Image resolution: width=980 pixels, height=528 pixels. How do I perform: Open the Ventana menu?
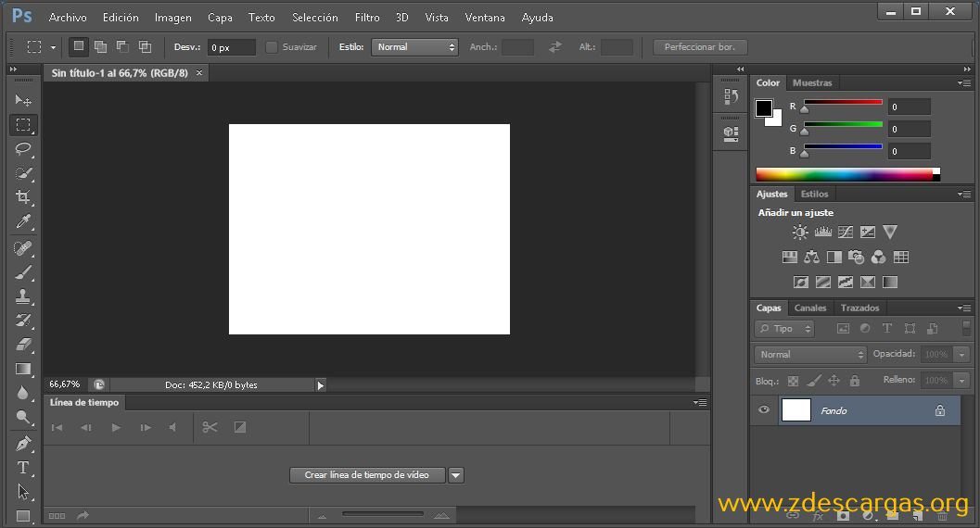click(485, 18)
